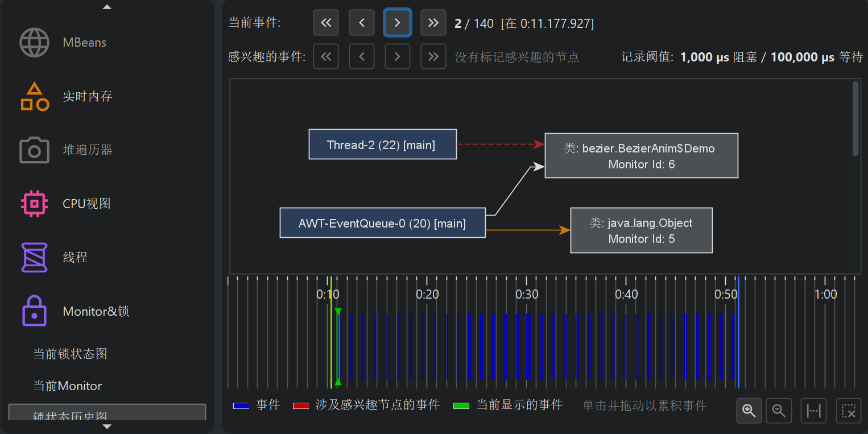Open the 当前Monitor view
The width and height of the screenshot is (868, 434).
[67, 386]
